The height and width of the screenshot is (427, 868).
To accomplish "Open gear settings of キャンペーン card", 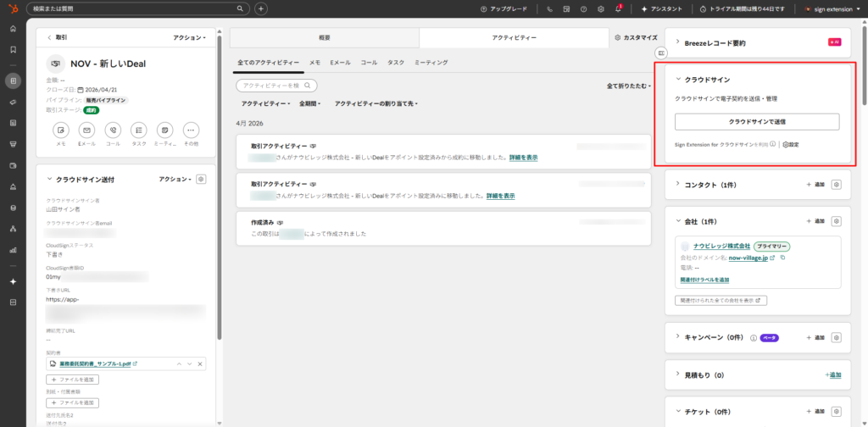I will (x=837, y=337).
